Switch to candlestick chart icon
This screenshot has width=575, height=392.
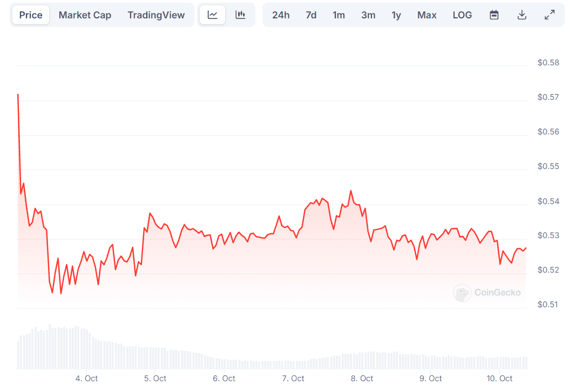(x=240, y=15)
